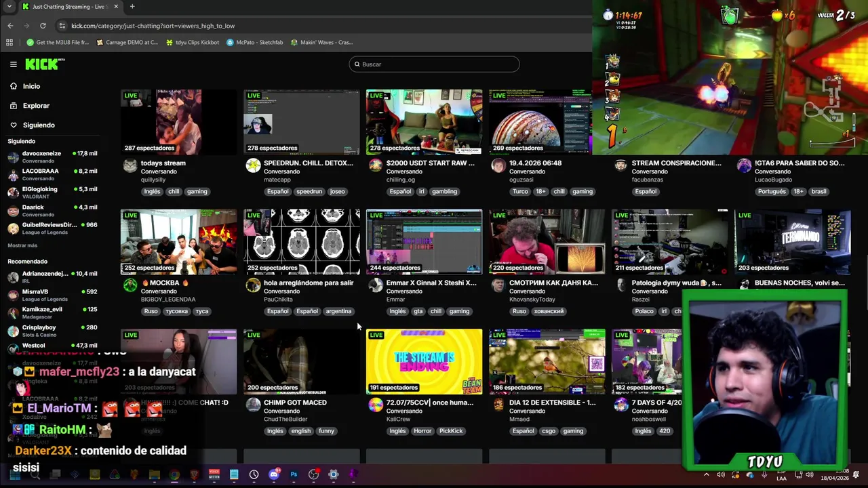Select followed channel Daarick
The width and height of the screenshot is (868, 488).
coord(53,210)
